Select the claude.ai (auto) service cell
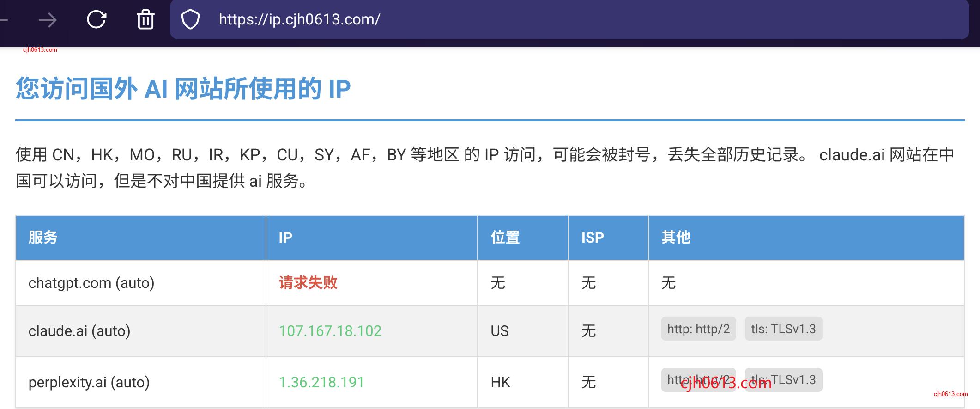Screen dimensions: 980x409 coord(141,331)
